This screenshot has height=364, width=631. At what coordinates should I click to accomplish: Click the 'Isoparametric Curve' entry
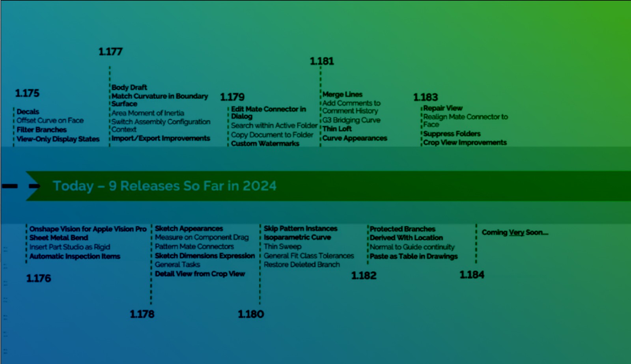click(297, 237)
